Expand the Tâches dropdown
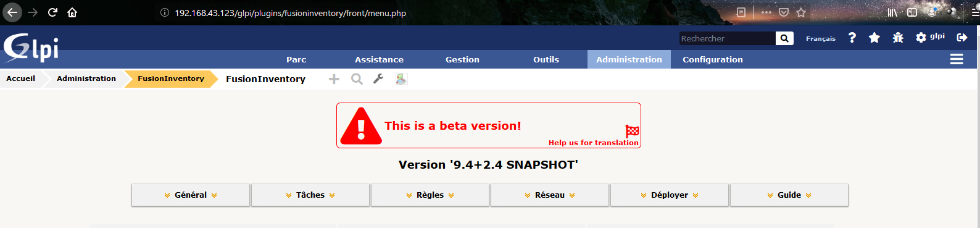The width and height of the screenshot is (980, 228). pyautogui.click(x=310, y=195)
